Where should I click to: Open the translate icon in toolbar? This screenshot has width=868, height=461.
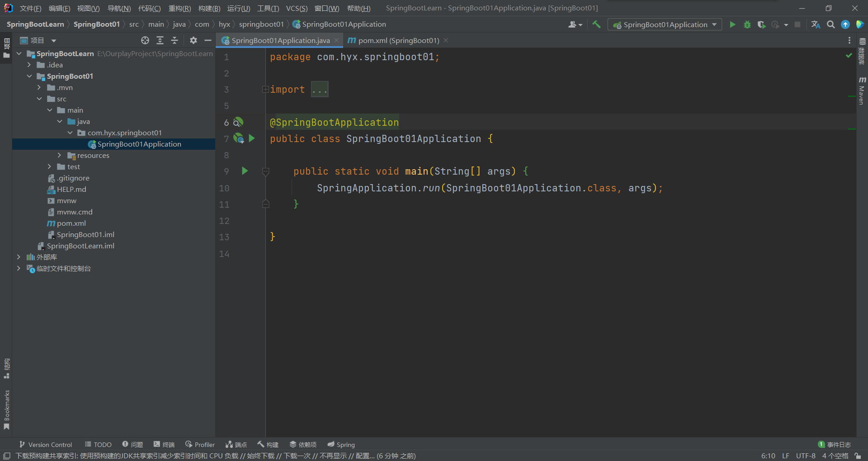click(x=816, y=24)
